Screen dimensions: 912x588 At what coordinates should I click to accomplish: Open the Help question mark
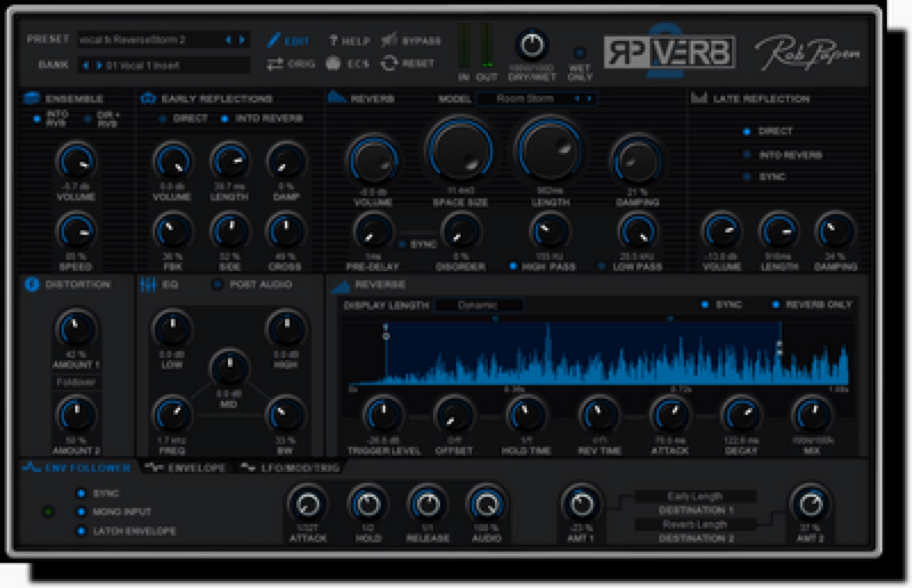333,40
